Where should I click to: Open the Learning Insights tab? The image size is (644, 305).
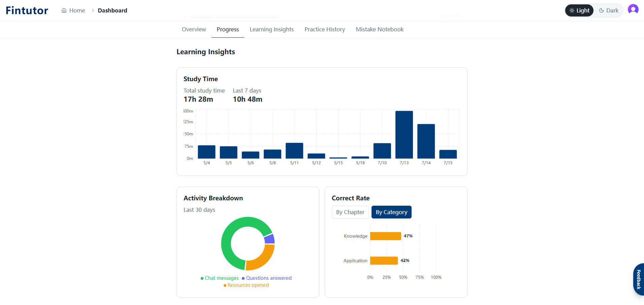pos(272,29)
